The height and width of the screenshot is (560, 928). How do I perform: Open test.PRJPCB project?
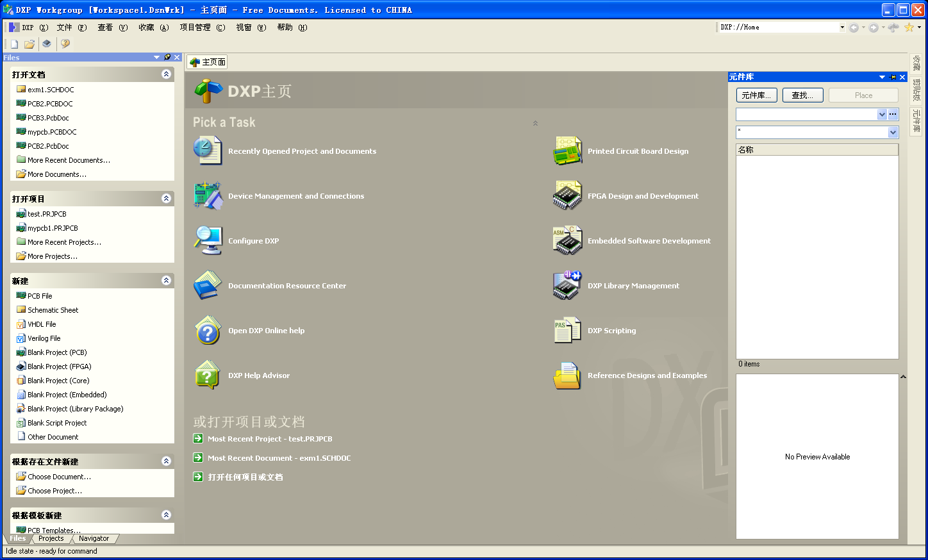tap(47, 214)
